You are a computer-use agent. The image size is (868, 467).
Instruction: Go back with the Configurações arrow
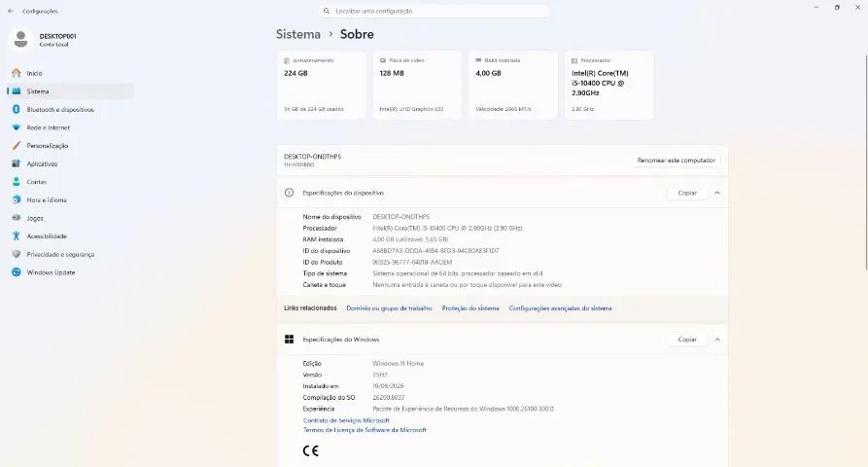pyautogui.click(x=11, y=11)
